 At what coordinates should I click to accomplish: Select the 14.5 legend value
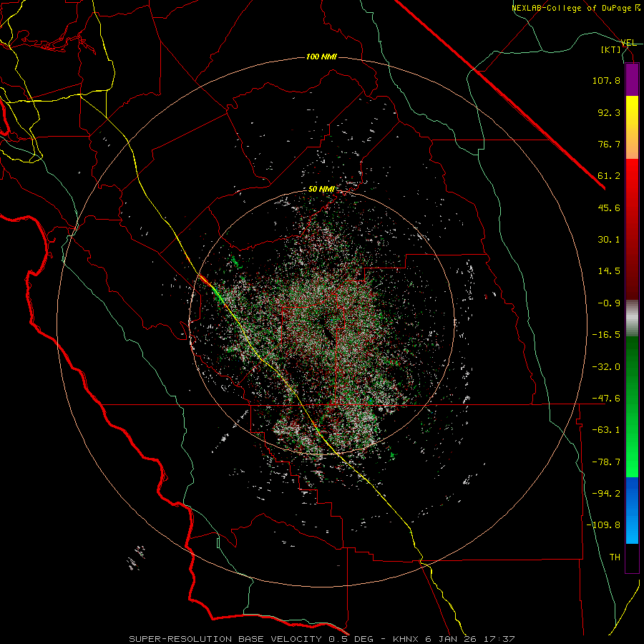click(609, 271)
